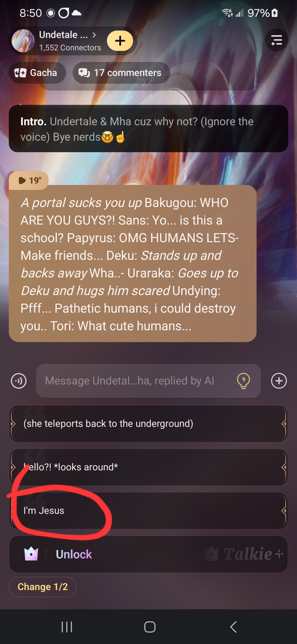Tap the lightbulb inspiration icon
This screenshot has width=297, height=644.
coord(243,381)
